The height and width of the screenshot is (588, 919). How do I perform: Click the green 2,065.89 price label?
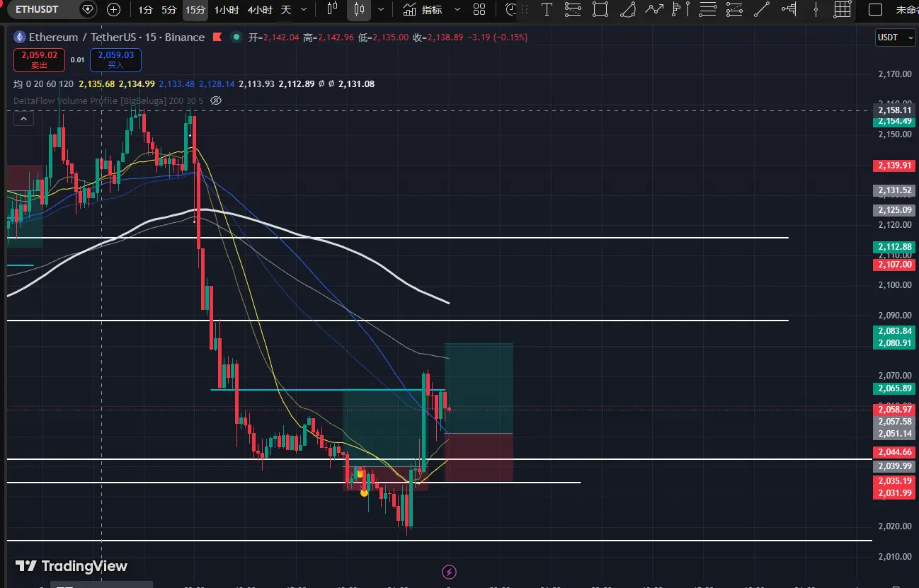[x=893, y=388]
